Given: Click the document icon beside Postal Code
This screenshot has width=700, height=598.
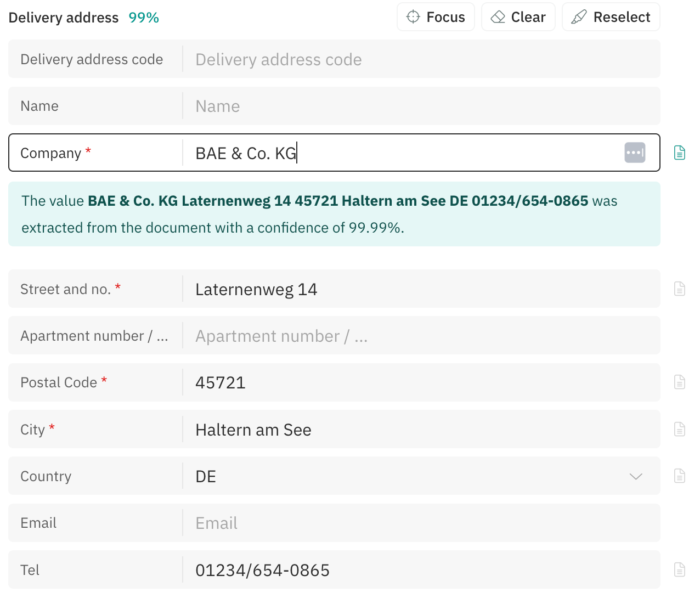Looking at the screenshot, I should pyautogui.click(x=679, y=382).
